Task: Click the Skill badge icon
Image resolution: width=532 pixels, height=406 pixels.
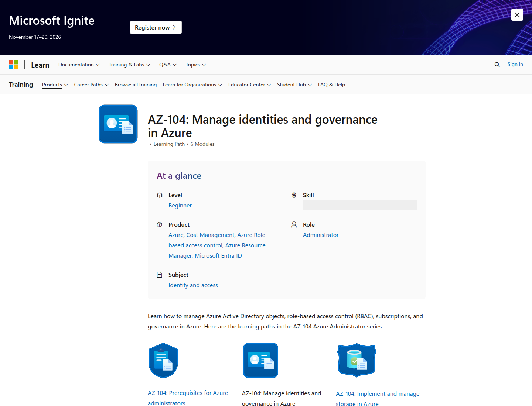Action: [294, 195]
